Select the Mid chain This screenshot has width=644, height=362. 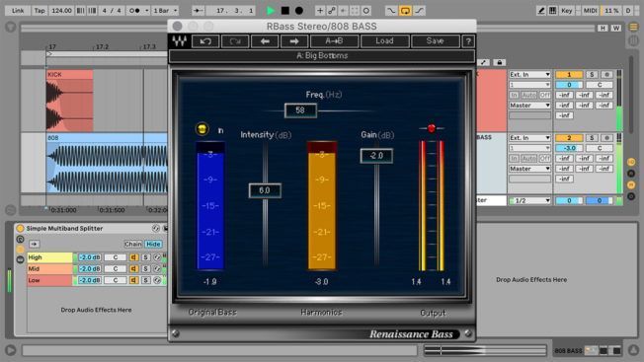pos(49,269)
